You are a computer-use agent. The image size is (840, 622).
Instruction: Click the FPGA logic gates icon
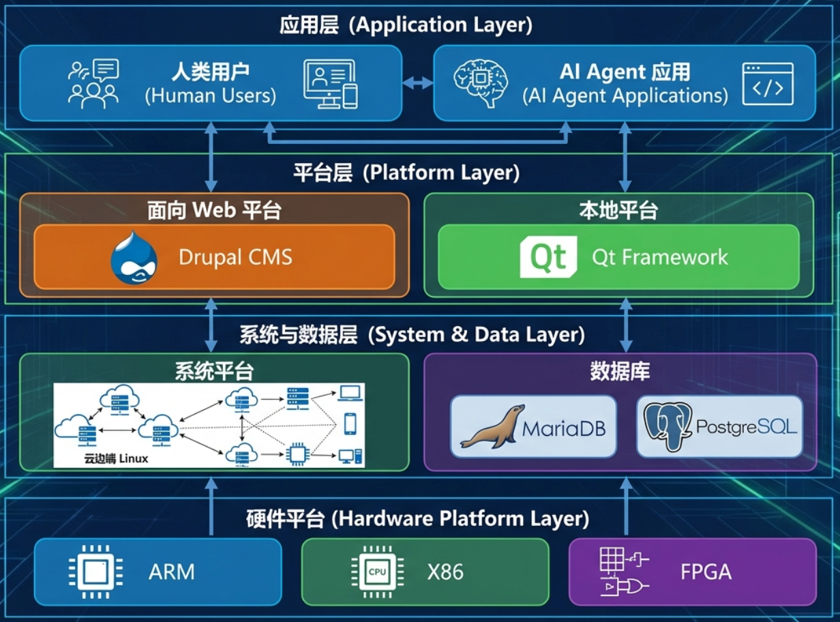tap(624, 572)
